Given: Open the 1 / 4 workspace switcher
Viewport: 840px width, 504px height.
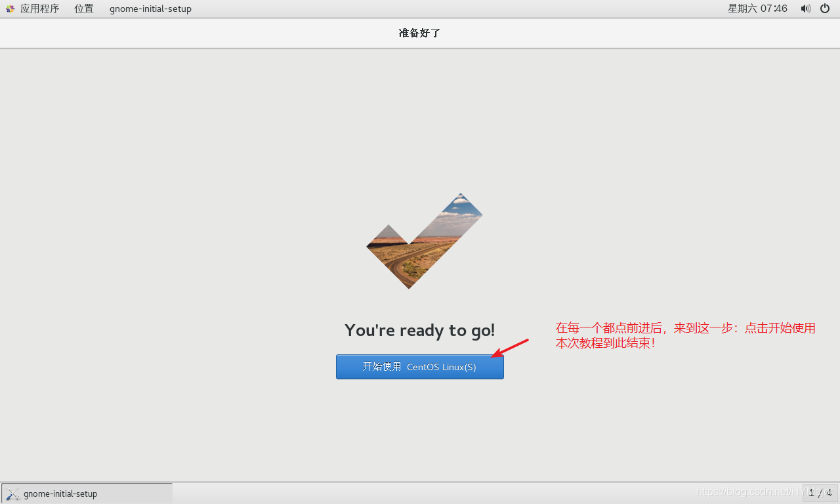Looking at the screenshot, I should coord(820,493).
